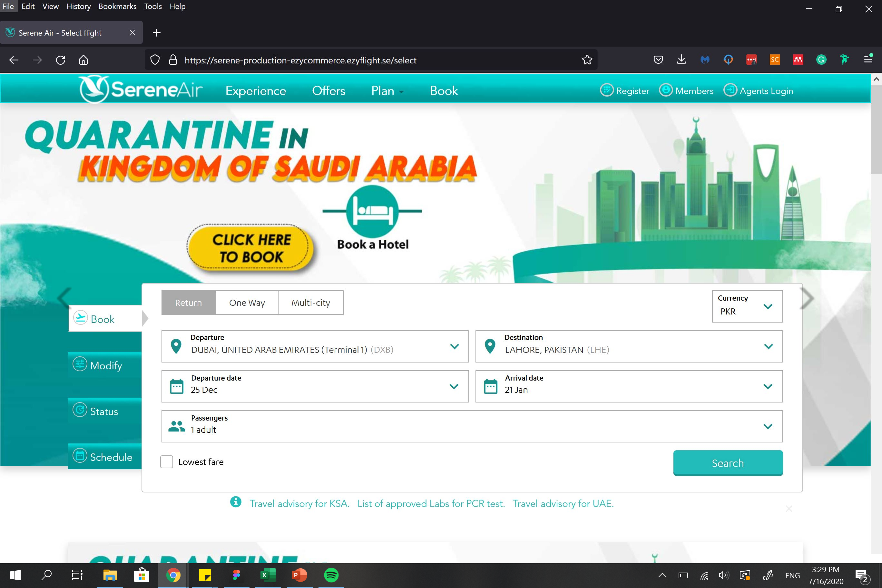Screen dimensions: 882x588
Task: Save page to Pocket icon
Action: [x=658, y=60]
